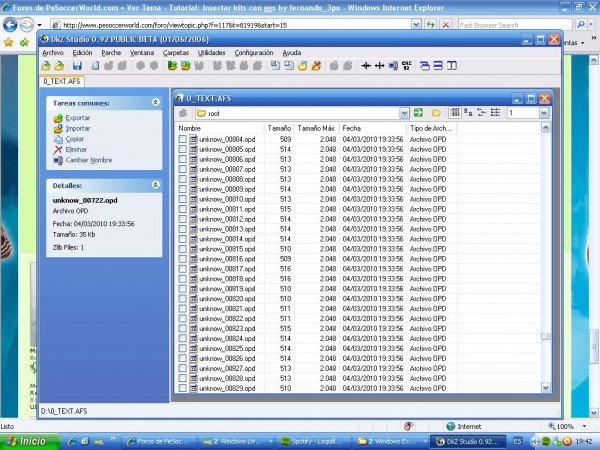The width and height of the screenshot is (600, 450).
Task: Open the IE address bar dropdown
Action: click(x=416, y=25)
